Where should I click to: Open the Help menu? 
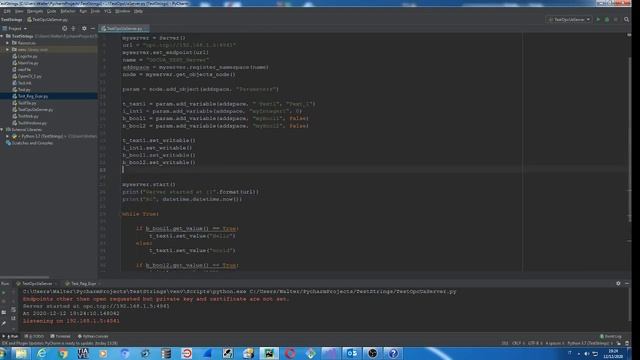point(138,11)
